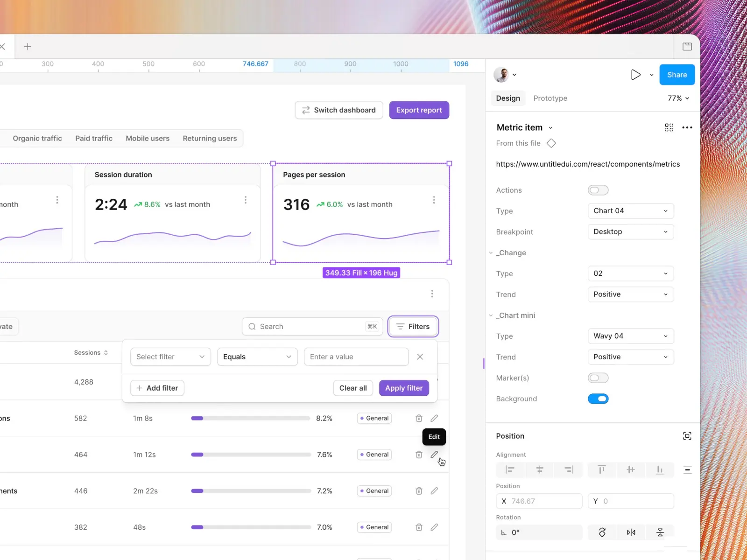Screen dimensions: 747x560
Task: Open Pages per session card's three-dot menu
Action: (x=434, y=200)
